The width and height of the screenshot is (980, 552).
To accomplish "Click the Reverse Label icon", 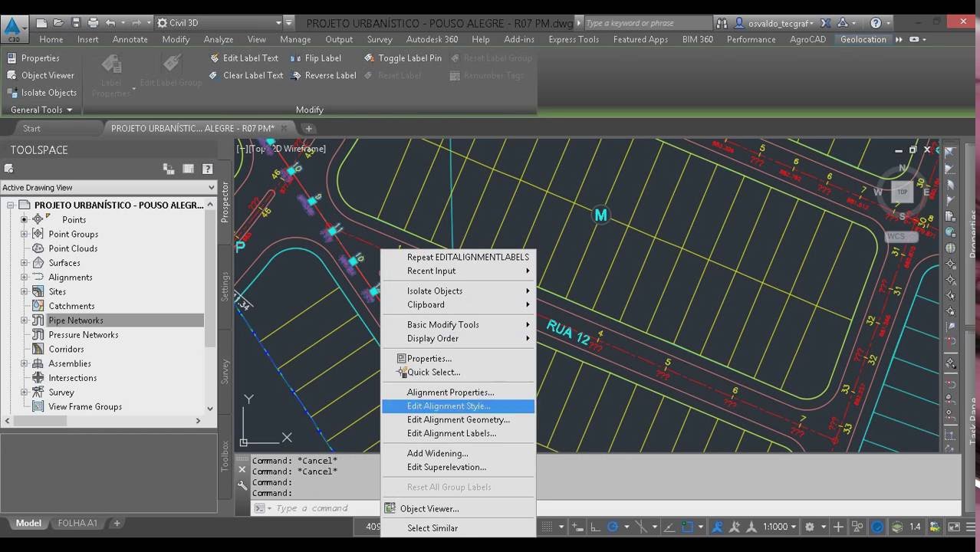I will pyautogui.click(x=296, y=76).
